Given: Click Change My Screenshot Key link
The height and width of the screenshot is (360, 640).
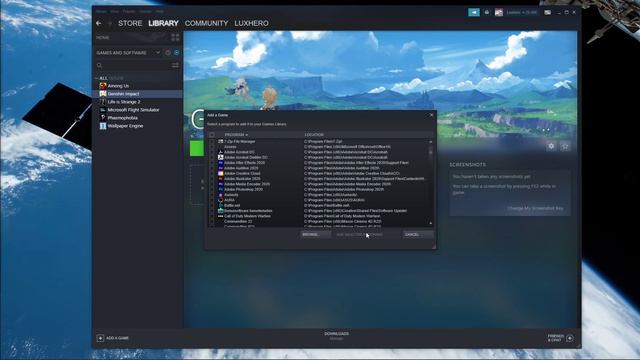Looking at the screenshot, I should coord(535,208).
